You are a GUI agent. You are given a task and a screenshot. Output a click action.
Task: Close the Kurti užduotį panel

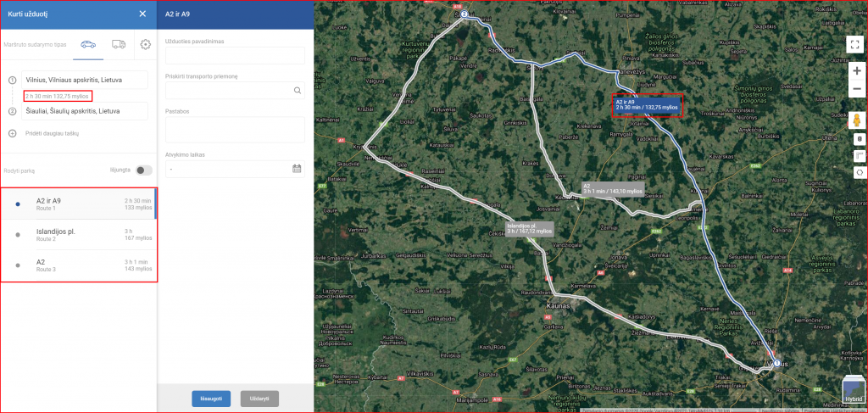pos(142,14)
